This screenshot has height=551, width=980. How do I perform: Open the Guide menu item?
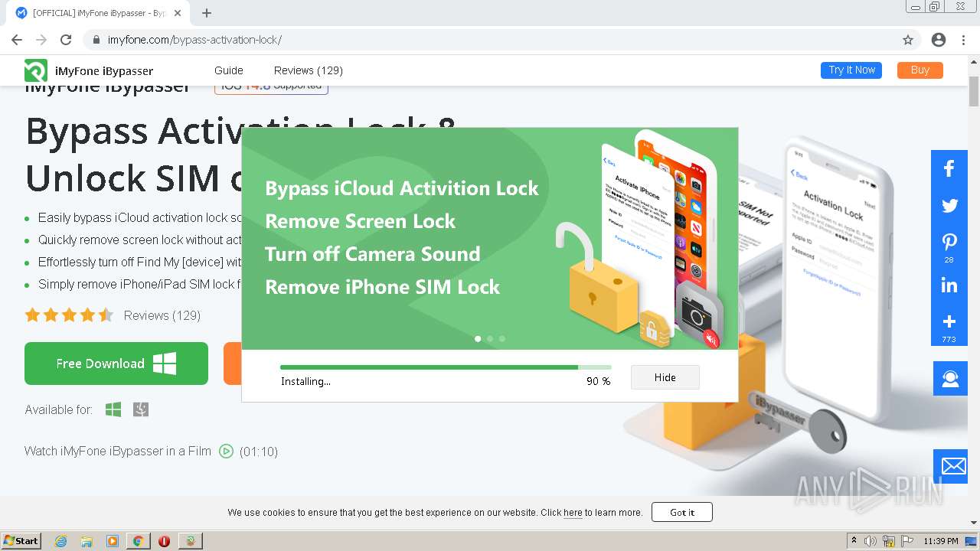pyautogui.click(x=229, y=70)
